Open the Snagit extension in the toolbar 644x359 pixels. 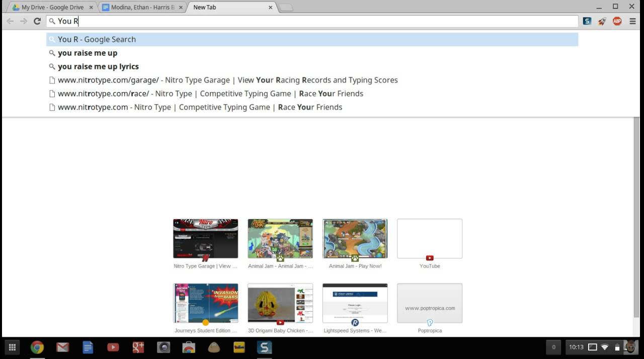587,21
